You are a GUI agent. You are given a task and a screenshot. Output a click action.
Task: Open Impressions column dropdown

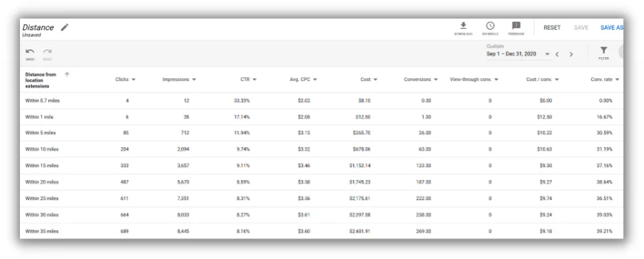point(194,80)
